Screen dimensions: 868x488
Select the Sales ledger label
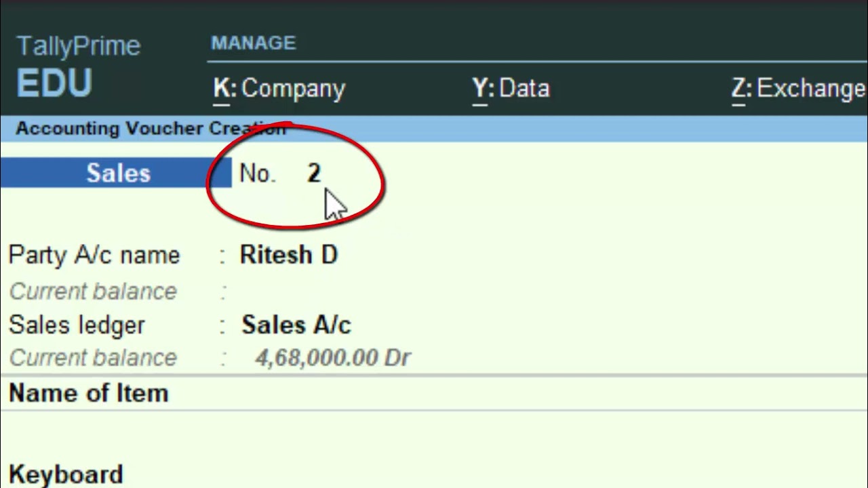(x=77, y=325)
